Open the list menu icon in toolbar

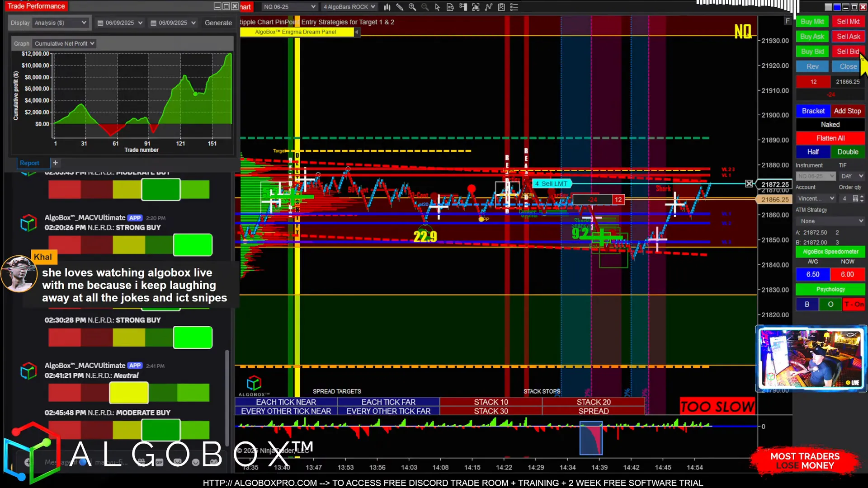pyautogui.click(x=514, y=7)
